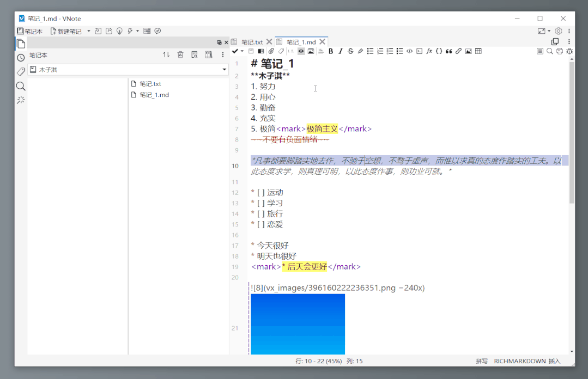The height and width of the screenshot is (379, 588).
Task: Click the 笔记本 button in the top toolbar
Action: [x=30, y=31]
